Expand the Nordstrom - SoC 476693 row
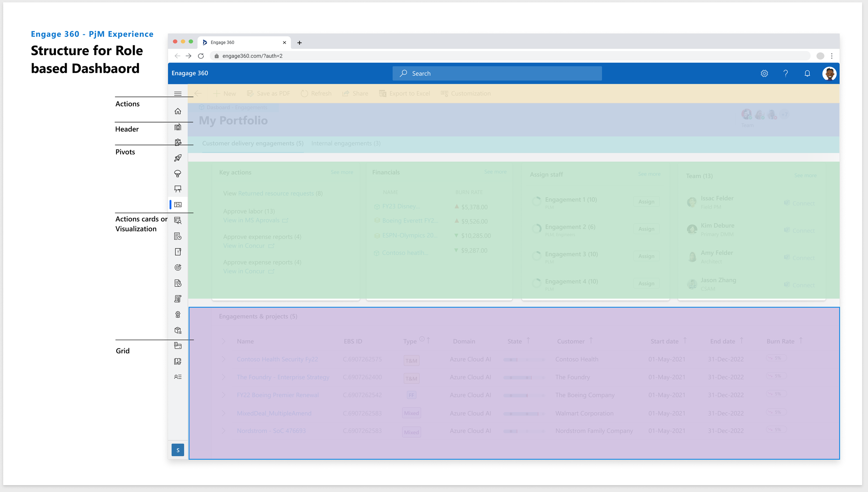The height and width of the screenshot is (492, 868). pos(224,431)
